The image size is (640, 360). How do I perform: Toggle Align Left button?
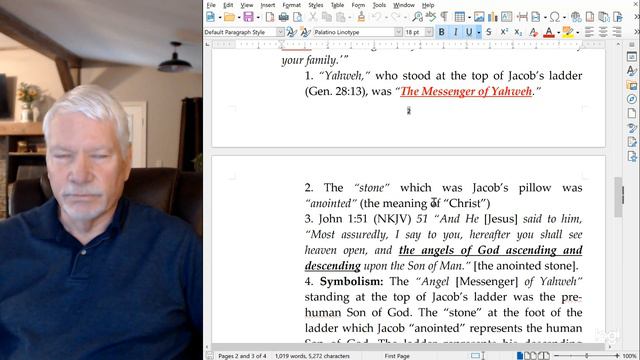tap(589, 32)
